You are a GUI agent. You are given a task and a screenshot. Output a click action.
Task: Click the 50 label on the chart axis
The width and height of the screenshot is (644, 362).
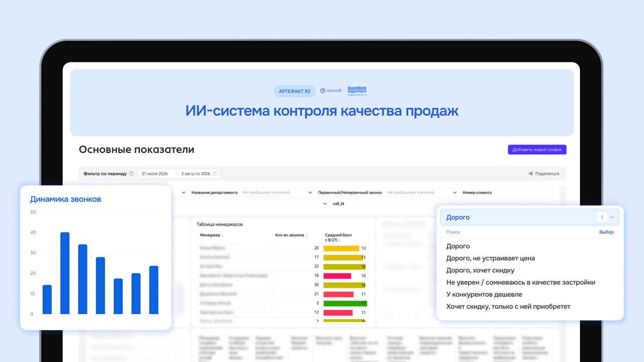tap(33, 212)
